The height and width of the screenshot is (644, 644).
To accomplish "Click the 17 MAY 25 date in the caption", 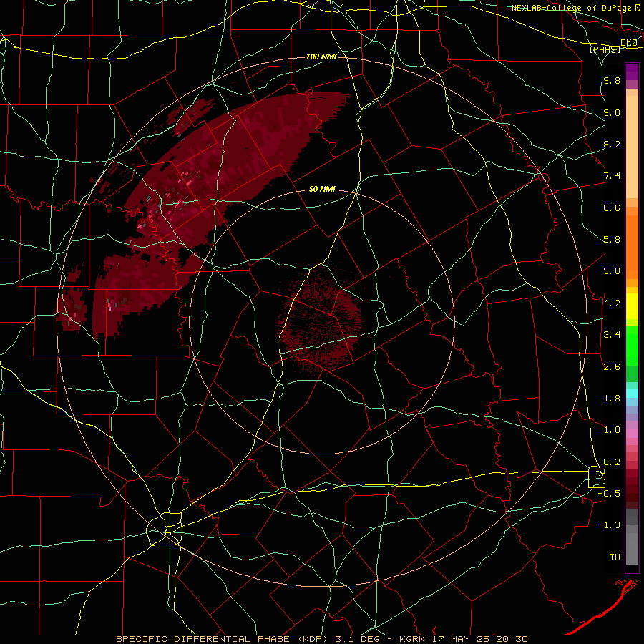I will (x=462, y=639).
